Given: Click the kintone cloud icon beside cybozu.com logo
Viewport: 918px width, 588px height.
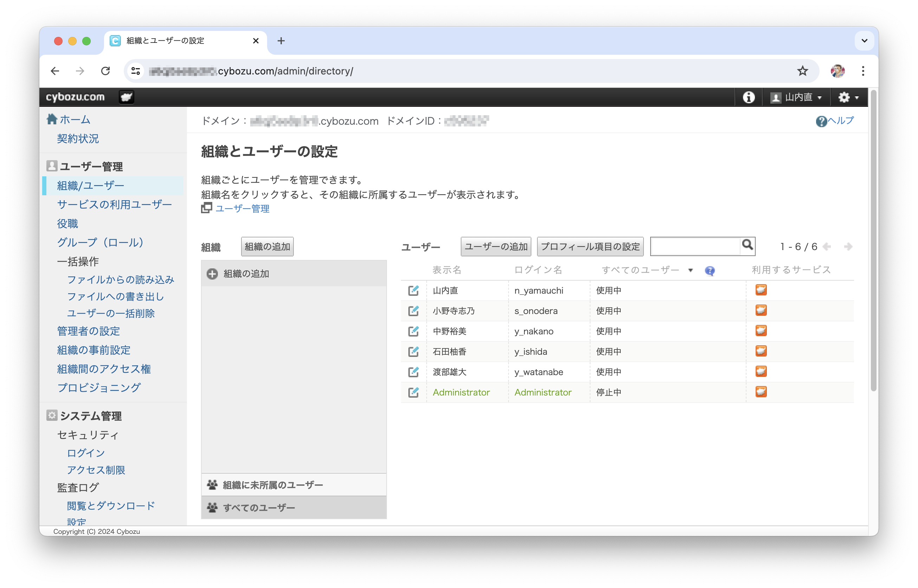Looking at the screenshot, I should 127,97.
